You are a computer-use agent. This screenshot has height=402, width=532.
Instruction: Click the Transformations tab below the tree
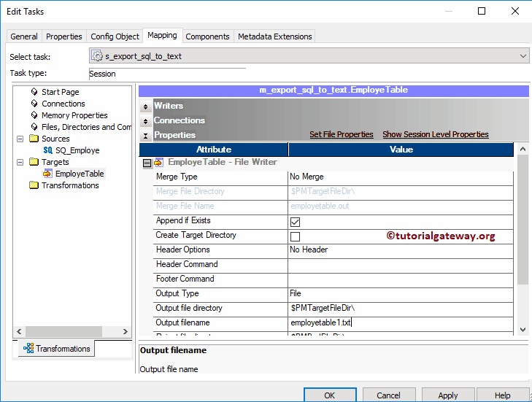[x=56, y=349]
